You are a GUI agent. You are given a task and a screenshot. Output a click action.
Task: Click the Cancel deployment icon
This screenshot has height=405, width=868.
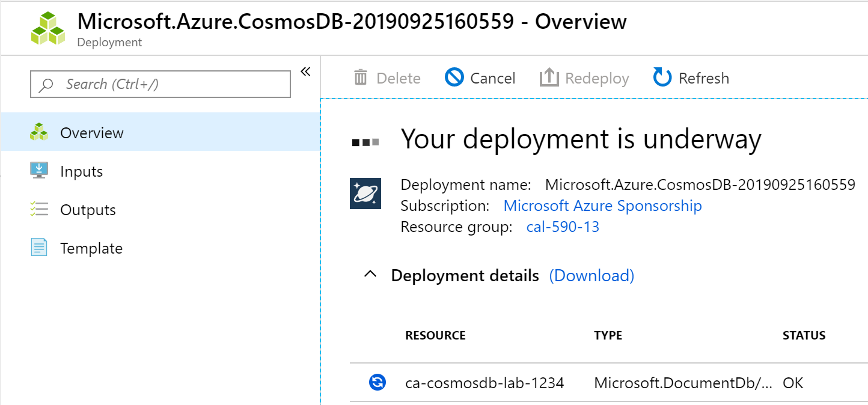(x=454, y=78)
